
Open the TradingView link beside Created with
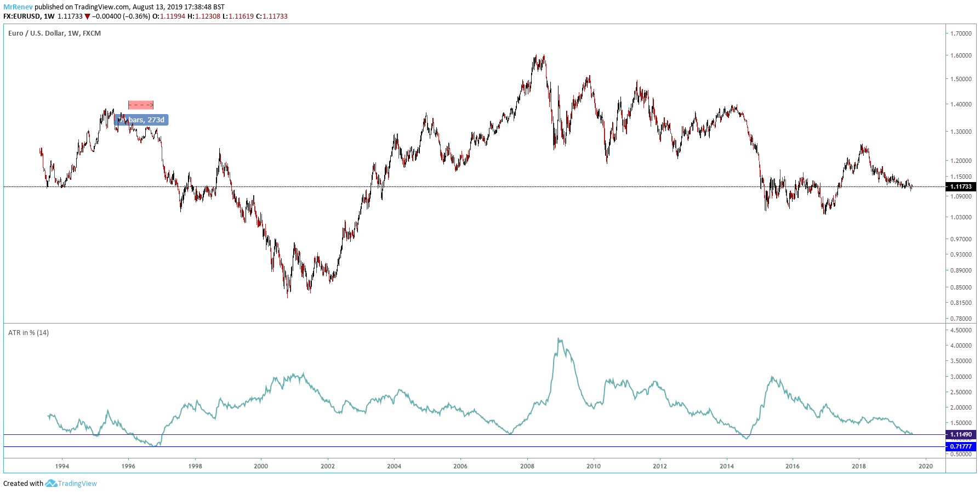pos(77,484)
